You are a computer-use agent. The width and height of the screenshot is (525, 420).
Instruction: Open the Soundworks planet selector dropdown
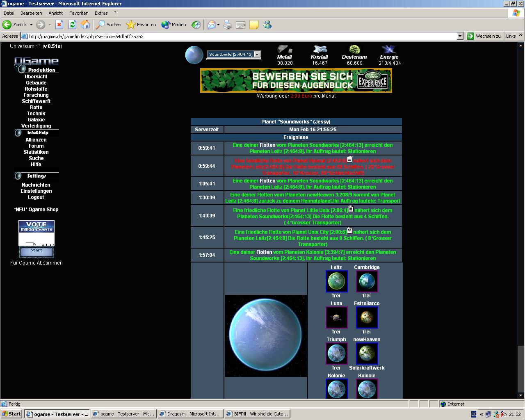tap(257, 54)
